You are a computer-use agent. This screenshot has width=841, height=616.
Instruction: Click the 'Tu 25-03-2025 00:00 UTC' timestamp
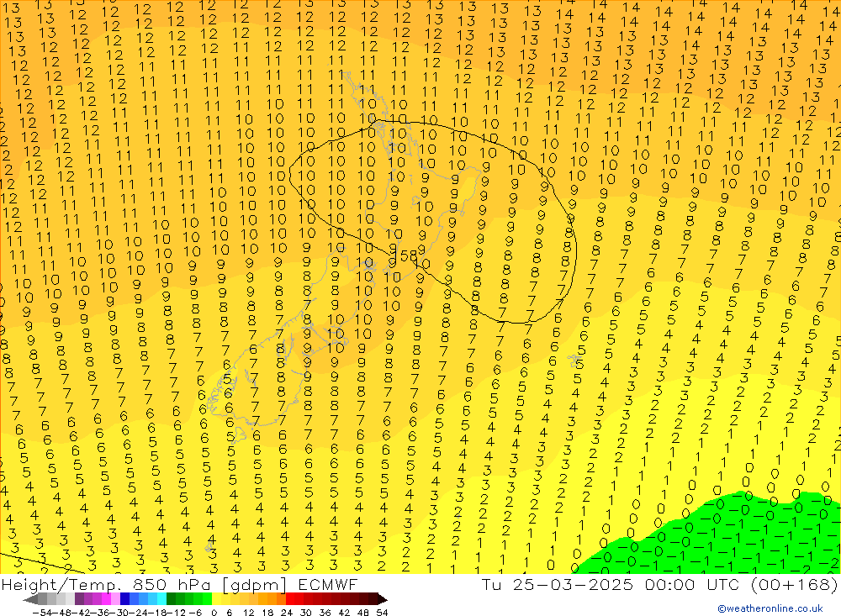[x=612, y=584]
